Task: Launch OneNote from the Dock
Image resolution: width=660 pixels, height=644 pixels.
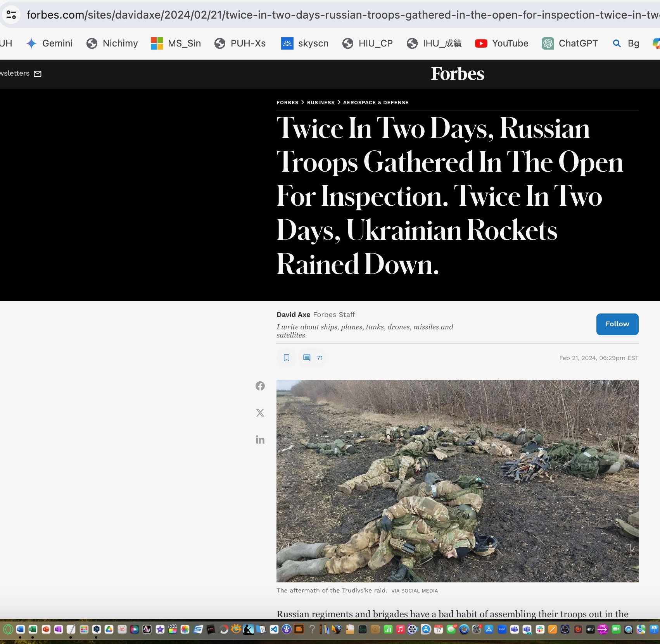Action: pos(58,629)
